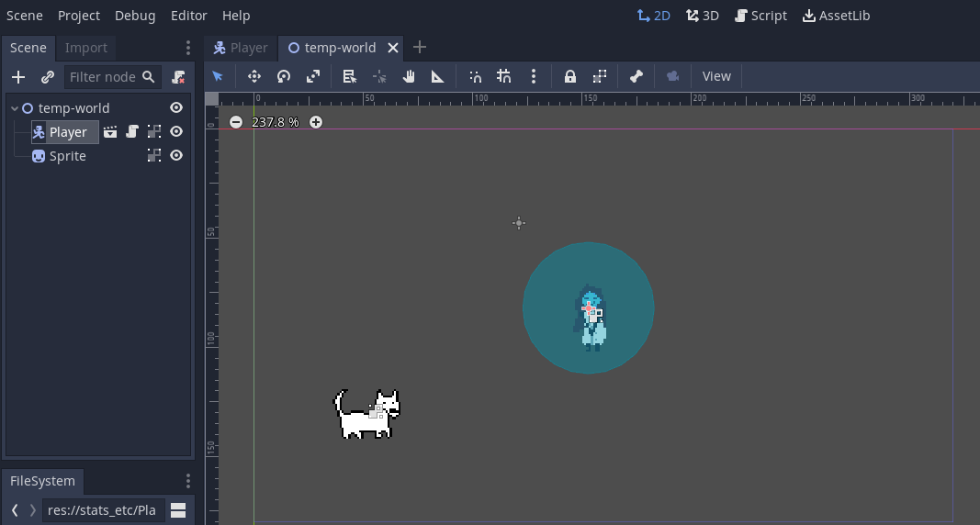Open the Debug menu
The height and width of the screenshot is (525, 980).
coord(135,16)
